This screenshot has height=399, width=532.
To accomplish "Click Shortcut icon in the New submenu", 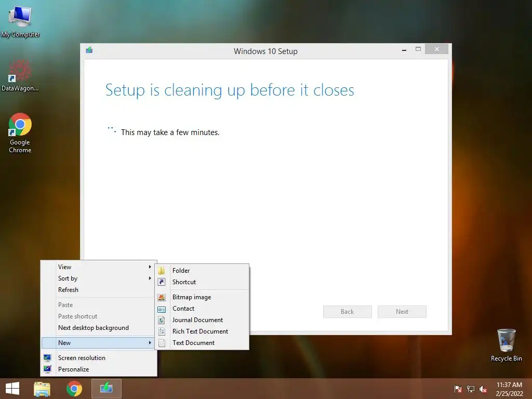I will click(162, 282).
